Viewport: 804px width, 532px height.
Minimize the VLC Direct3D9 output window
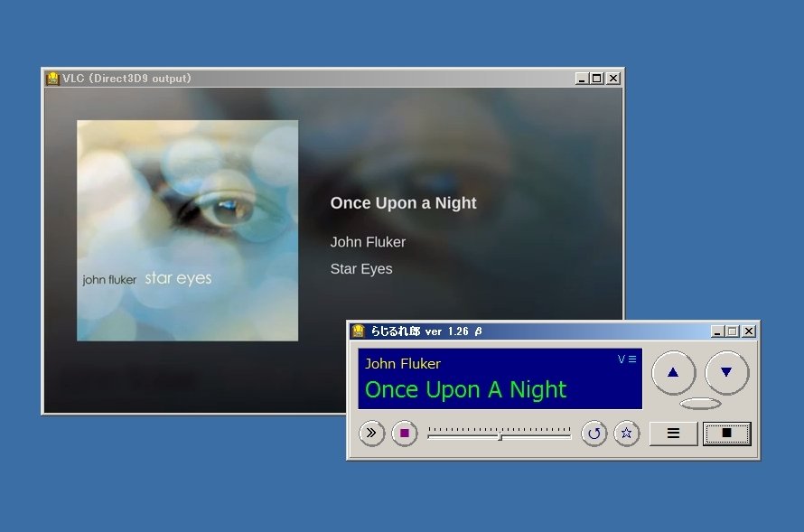coord(582,79)
